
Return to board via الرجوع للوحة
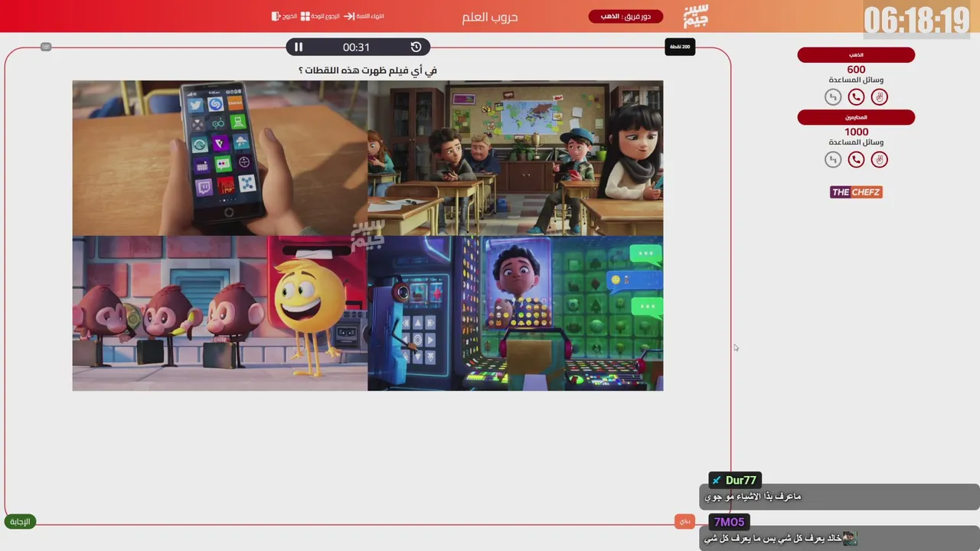(x=320, y=16)
